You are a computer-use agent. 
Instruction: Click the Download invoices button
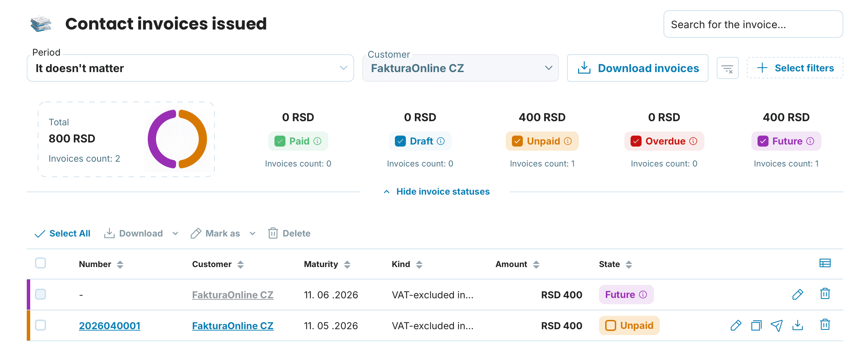point(638,68)
